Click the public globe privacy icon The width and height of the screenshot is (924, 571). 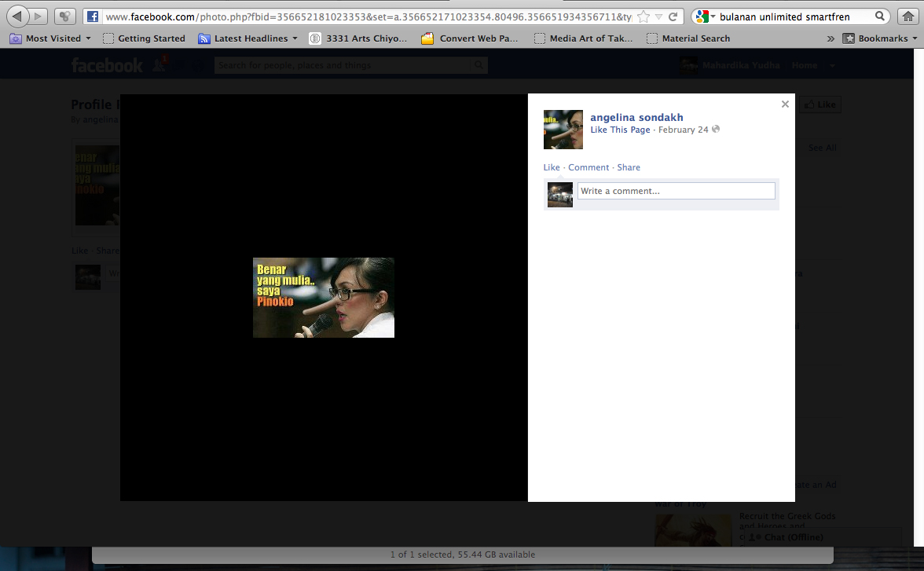(x=716, y=129)
